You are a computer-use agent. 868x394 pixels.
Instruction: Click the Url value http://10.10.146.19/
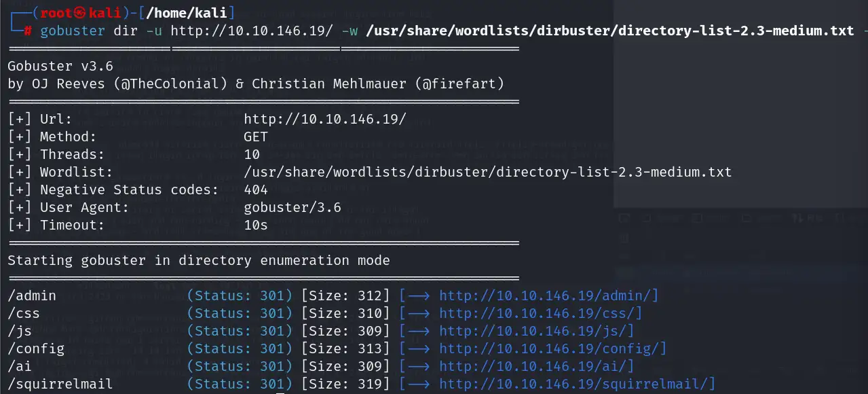(x=325, y=119)
